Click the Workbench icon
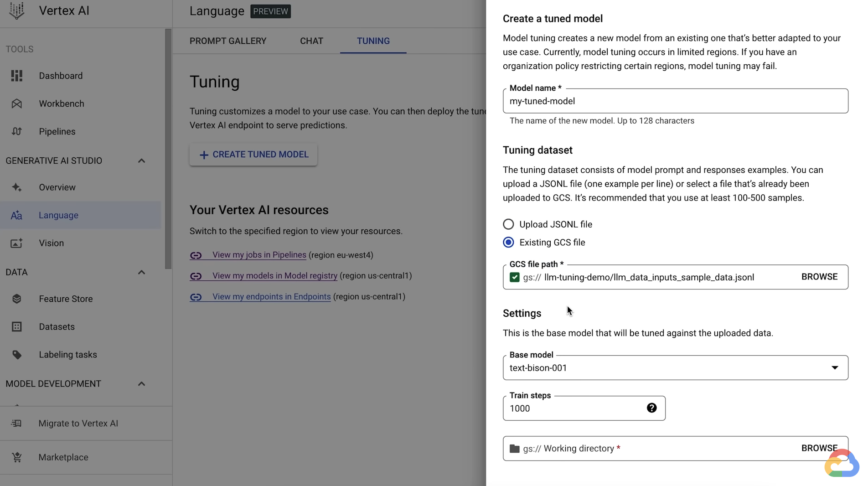868x486 pixels. [x=17, y=103]
